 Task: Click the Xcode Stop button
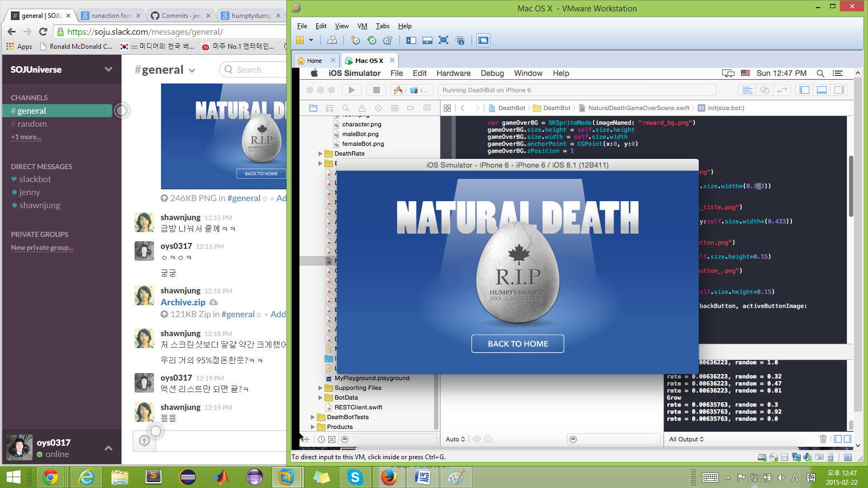(x=376, y=90)
